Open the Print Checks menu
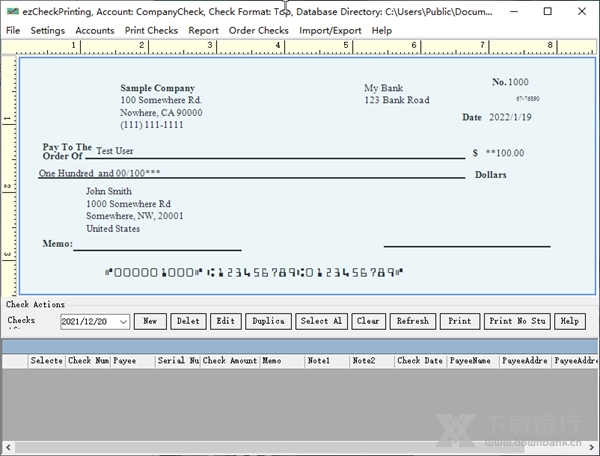The image size is (600, 456). [151, 30]
